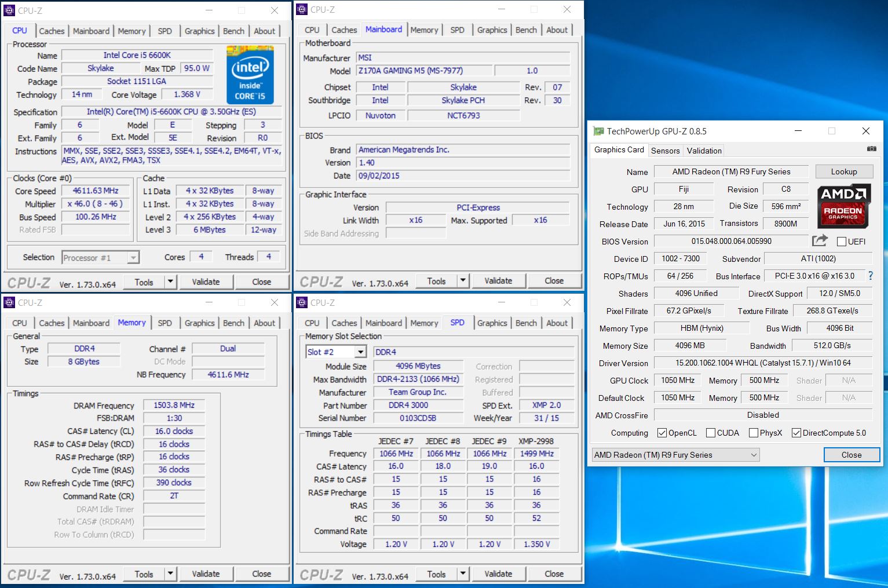Click the DRAM Frequency value '1503.8 MHz'
The height and width of the screenshot is (588, 888).
174,405
